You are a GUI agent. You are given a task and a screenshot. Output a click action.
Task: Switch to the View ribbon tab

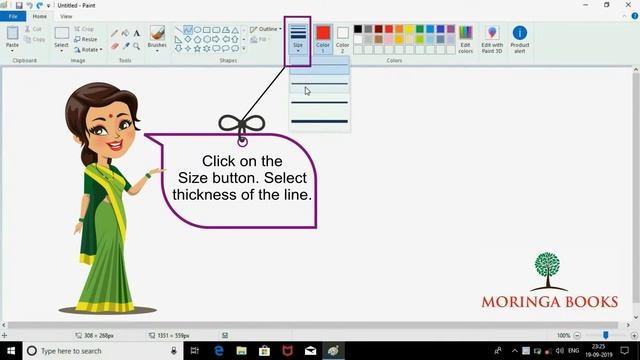click(66, 16)
